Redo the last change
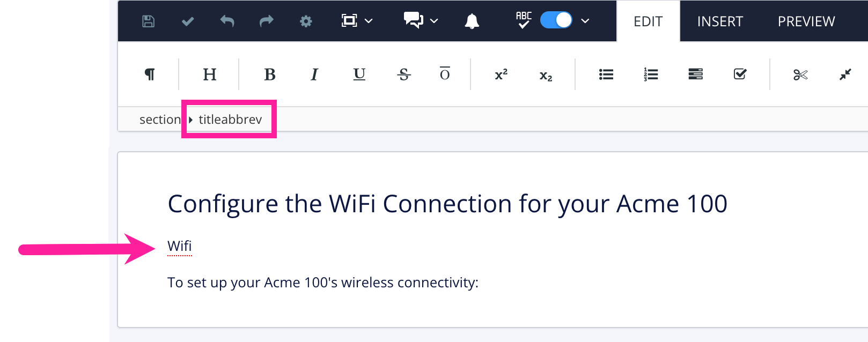The image size is (868, 342). [267, 21]
